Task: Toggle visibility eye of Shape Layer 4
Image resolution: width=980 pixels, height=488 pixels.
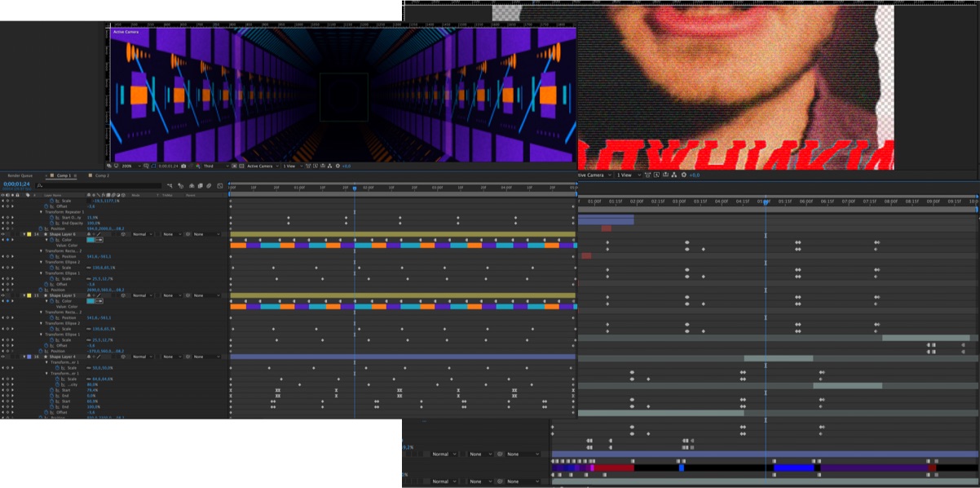Action: tap(3, 357)
